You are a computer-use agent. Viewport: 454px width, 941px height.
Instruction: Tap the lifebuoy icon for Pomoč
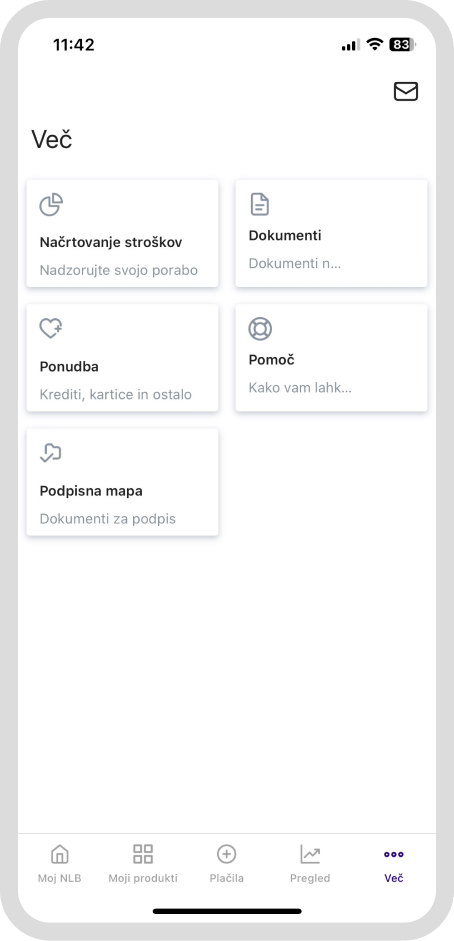(260, 329)
